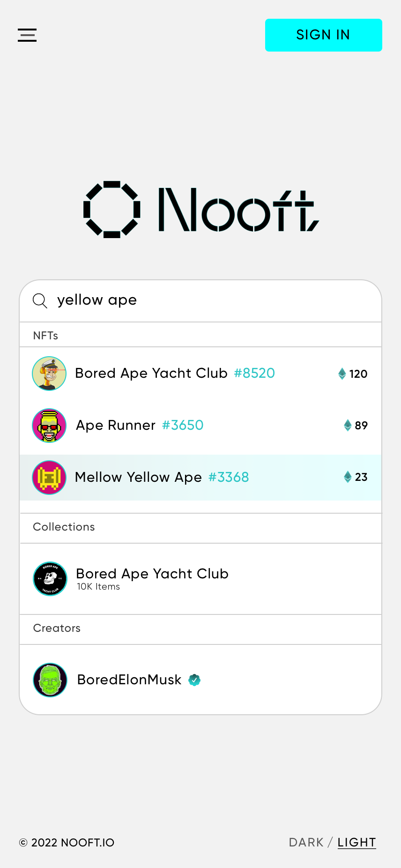Click Bored Ape #8520 avatar thumbnail

click(49, 374)
